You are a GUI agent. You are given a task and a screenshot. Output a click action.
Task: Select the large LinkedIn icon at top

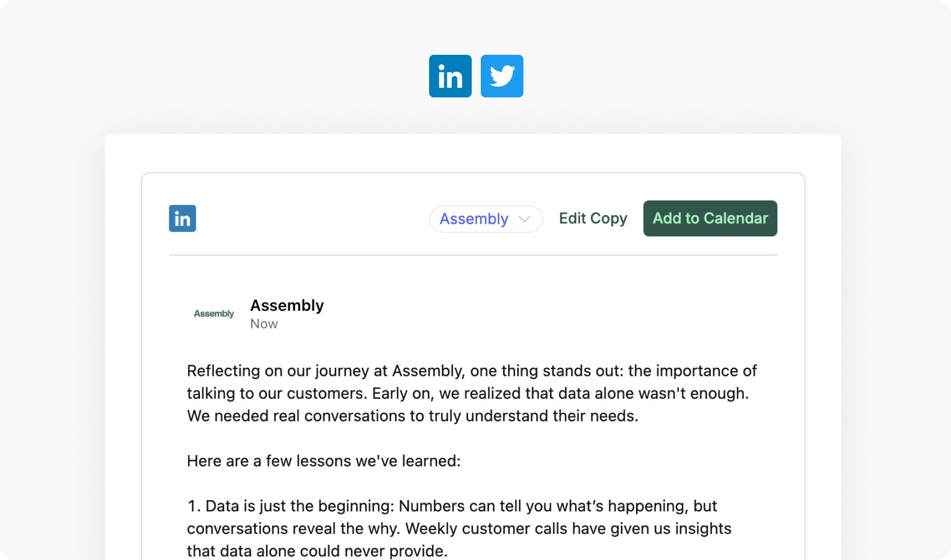450,76
